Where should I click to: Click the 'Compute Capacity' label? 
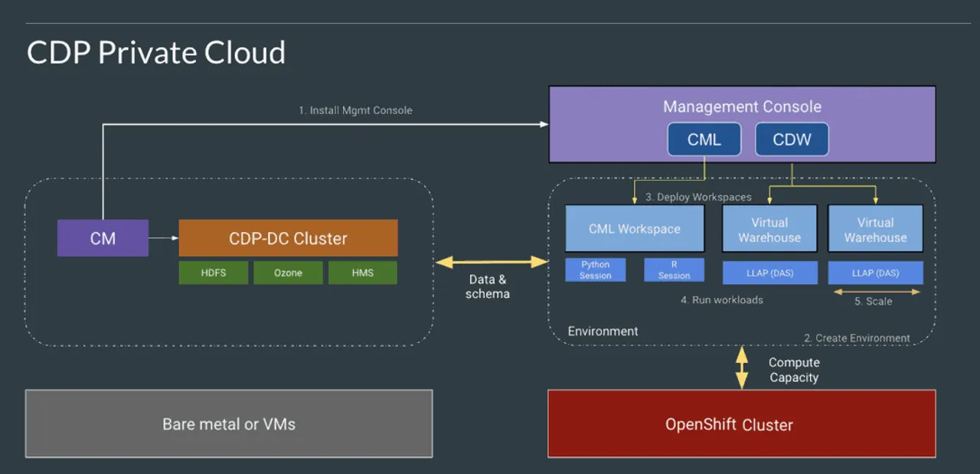click(x=794, y=370)
